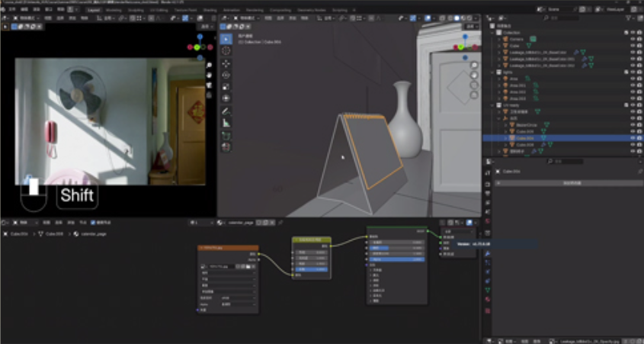Hide the lights collection via eye icon
Viewport: 644px width, 344px height.
pyautogui.click(x=633, y=72)
